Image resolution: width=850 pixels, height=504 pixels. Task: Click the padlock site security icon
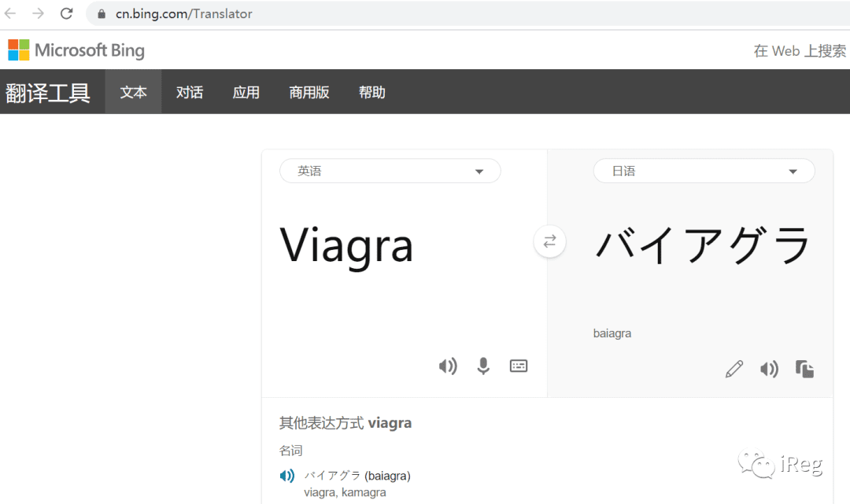point(102,13)
